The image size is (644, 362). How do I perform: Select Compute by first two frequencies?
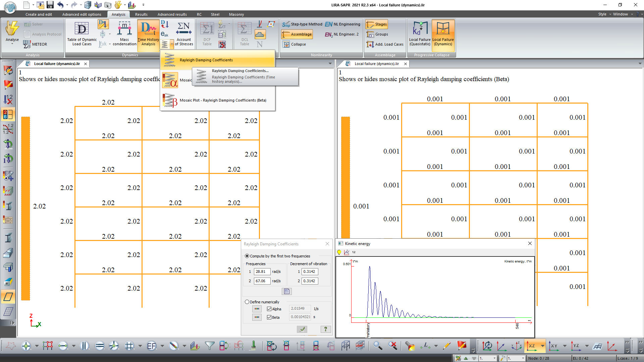tap(247, 256)
